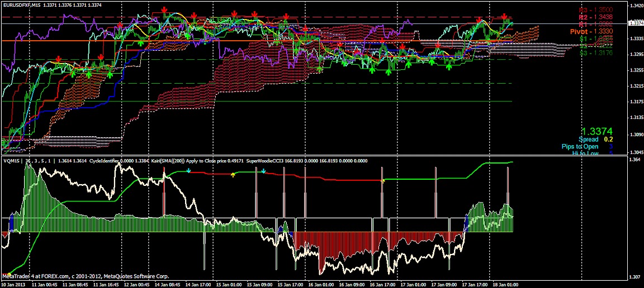This screenshot has width=644, height=288.
Task: Click the VQM15 indicator label
Action: (11, 160)
